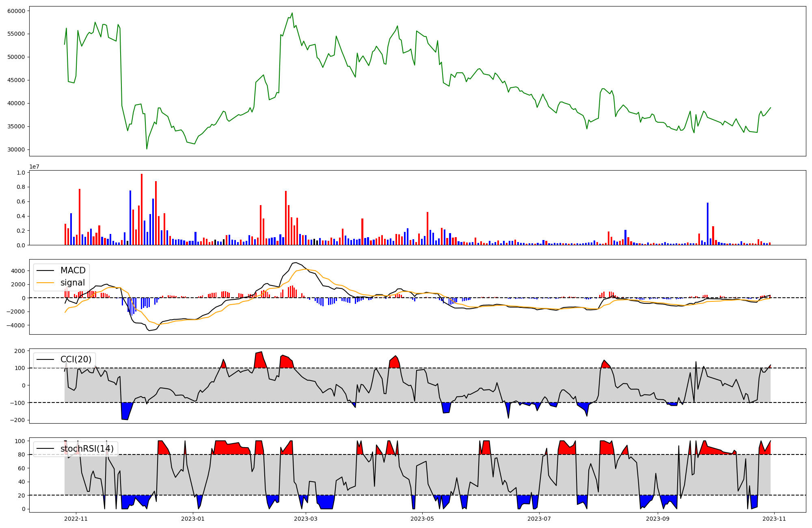
Task: Click the 60000 price axis label
Action: pos(16,11)
